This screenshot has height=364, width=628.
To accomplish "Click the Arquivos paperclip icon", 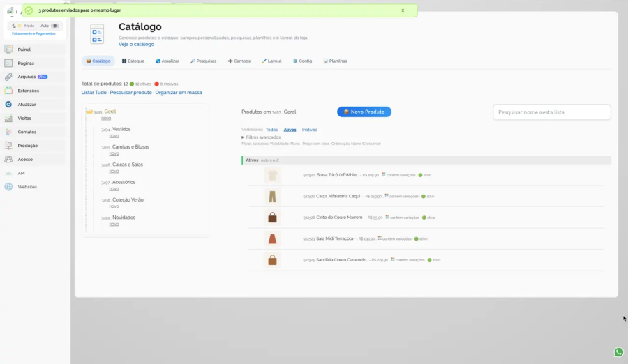I will (8, 77).
